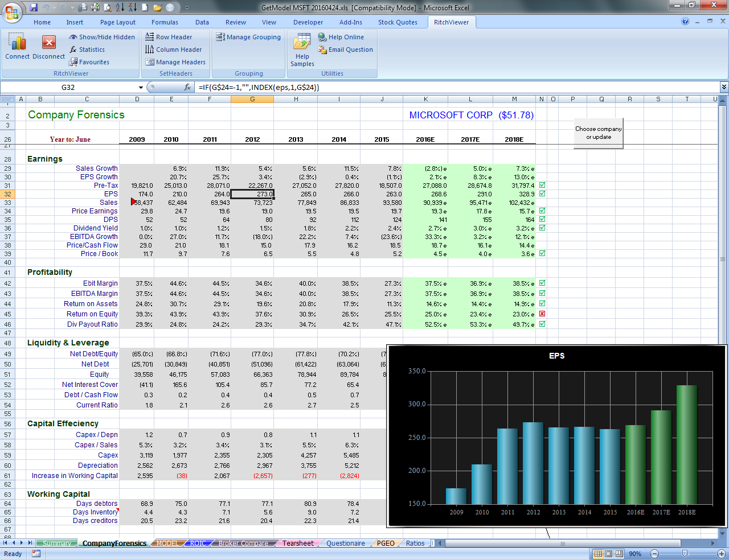Open Redo history dropdown arrow
The height and width of the screenshot is (560, 729).
click(71, 7)
